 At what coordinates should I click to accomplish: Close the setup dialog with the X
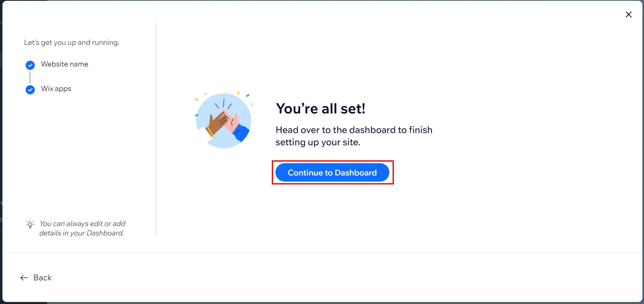point(628,15)
